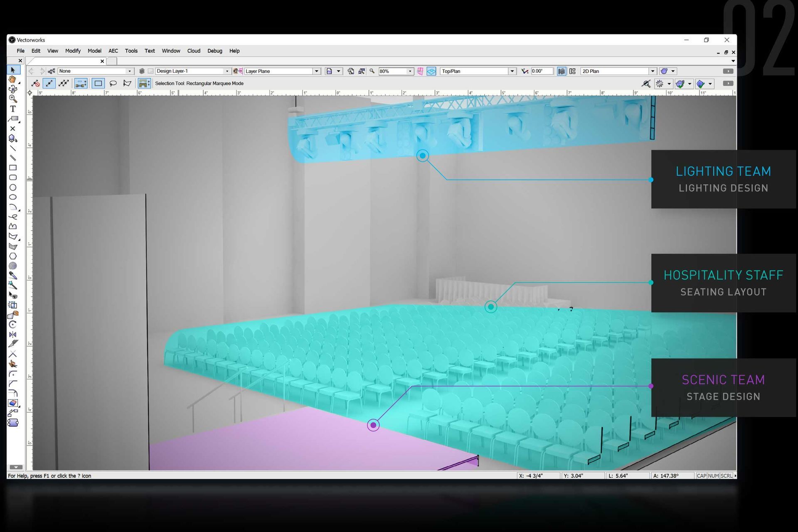
Task: Pick the Rectangle drawing tool
Action: (12, 168)
